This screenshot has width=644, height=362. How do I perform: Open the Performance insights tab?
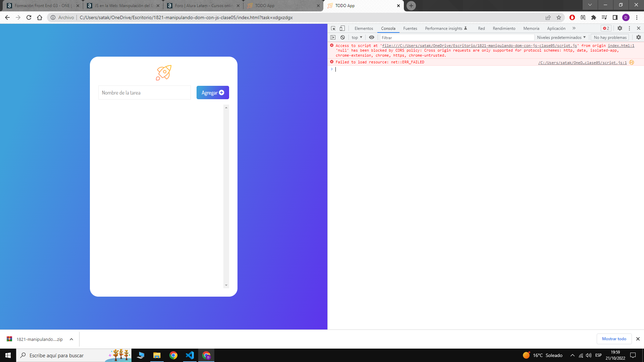coord(446,28)
